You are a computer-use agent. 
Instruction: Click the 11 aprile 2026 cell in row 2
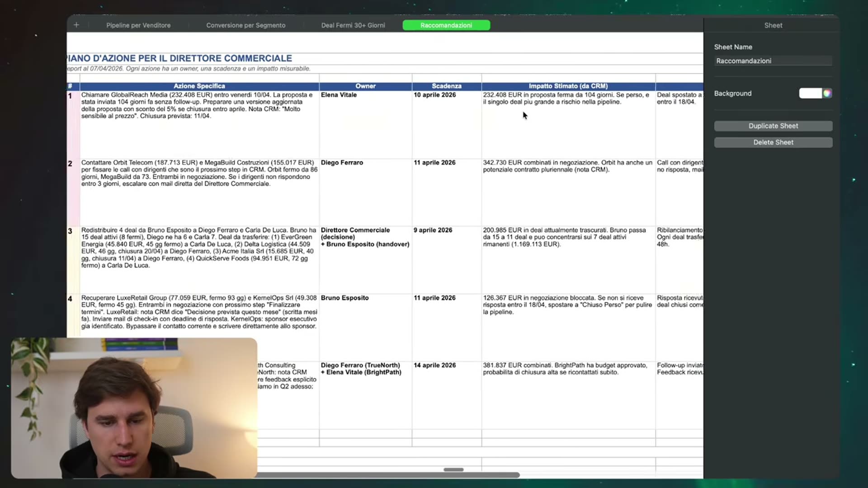tap(447, 192)
